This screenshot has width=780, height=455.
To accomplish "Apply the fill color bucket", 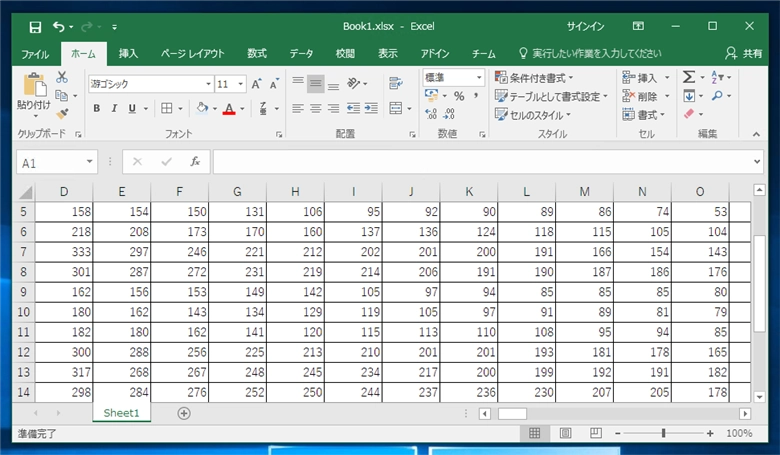I will point(202,108).
